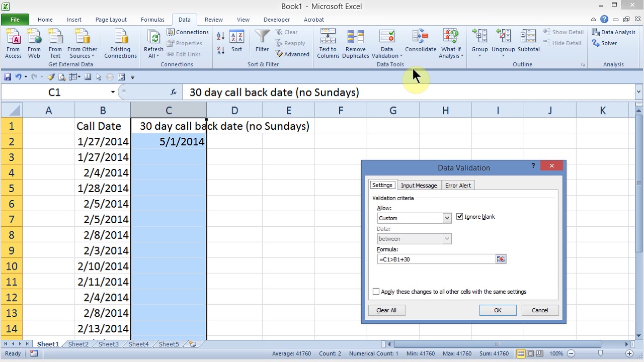This screenshot has width=644, height=362.
Task: Open Excel Help icon in ribbon
Action: click(x=604, y=20)
